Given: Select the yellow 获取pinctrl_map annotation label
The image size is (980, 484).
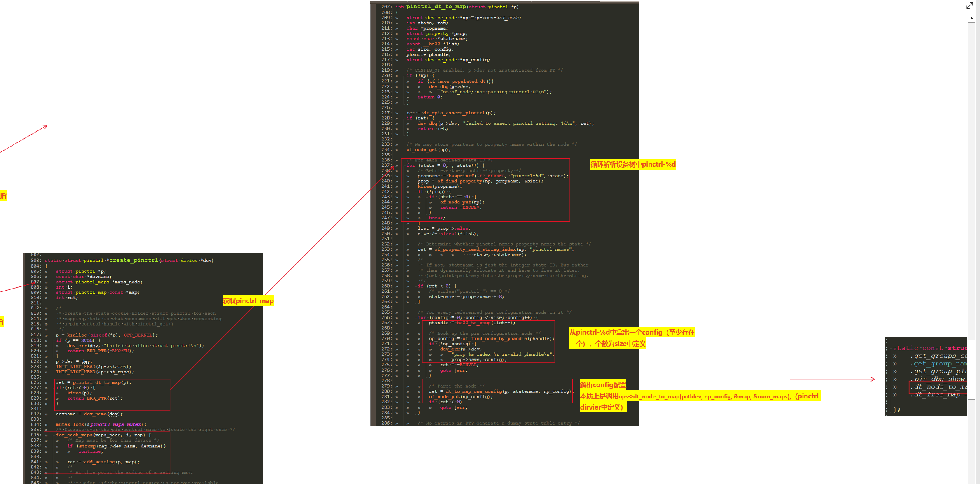Looking at the screenshot, I should tap(248, 301).
